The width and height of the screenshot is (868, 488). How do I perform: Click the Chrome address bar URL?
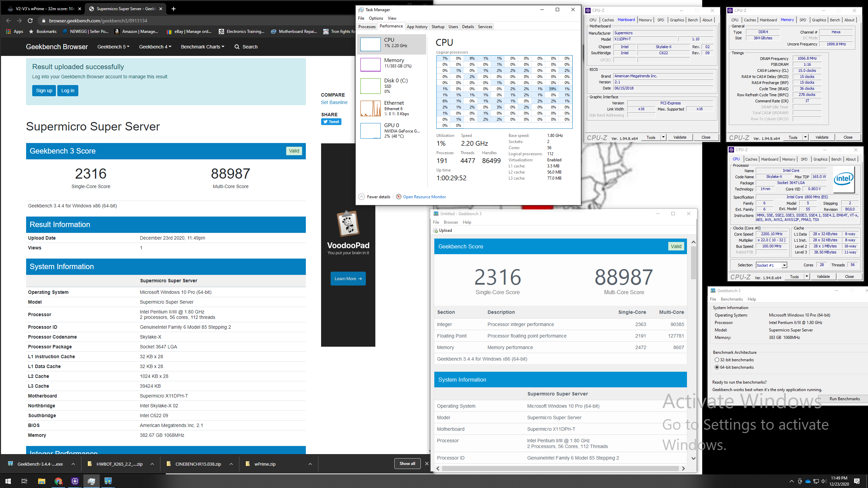(98, 21)
